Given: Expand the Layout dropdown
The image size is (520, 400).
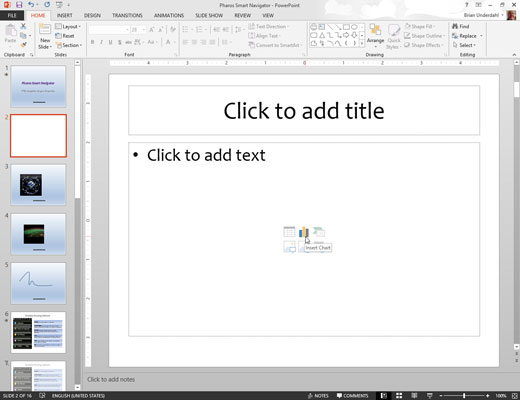Looking at the screenshot, I should click(68, 26).
